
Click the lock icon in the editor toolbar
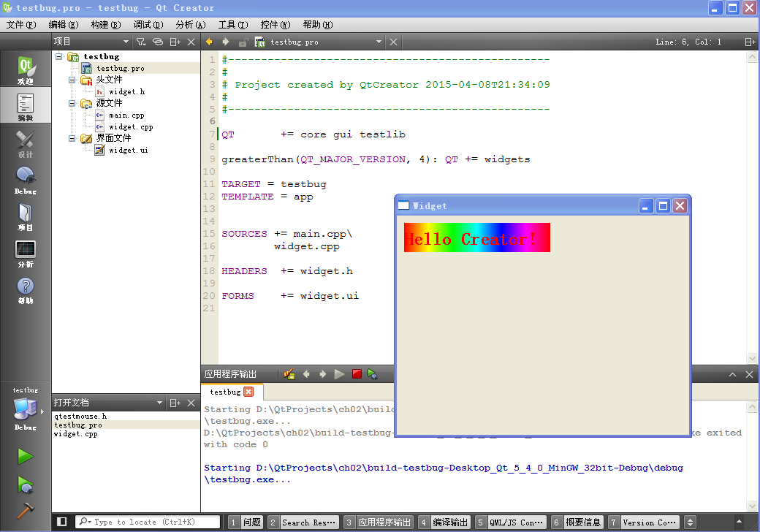[243, 42]
